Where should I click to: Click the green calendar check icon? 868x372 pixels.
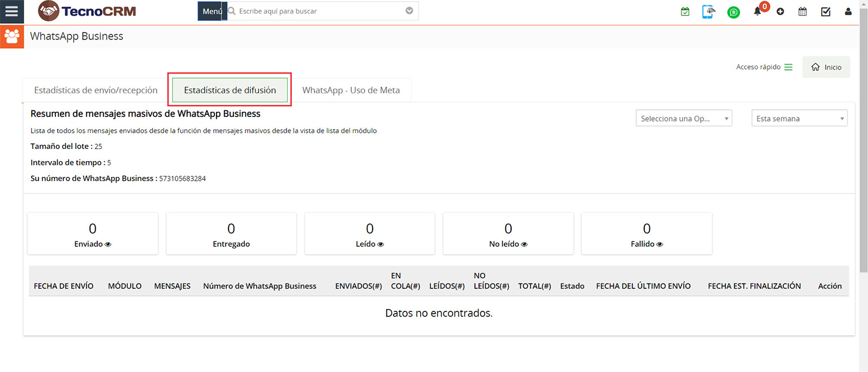[685, 11]
